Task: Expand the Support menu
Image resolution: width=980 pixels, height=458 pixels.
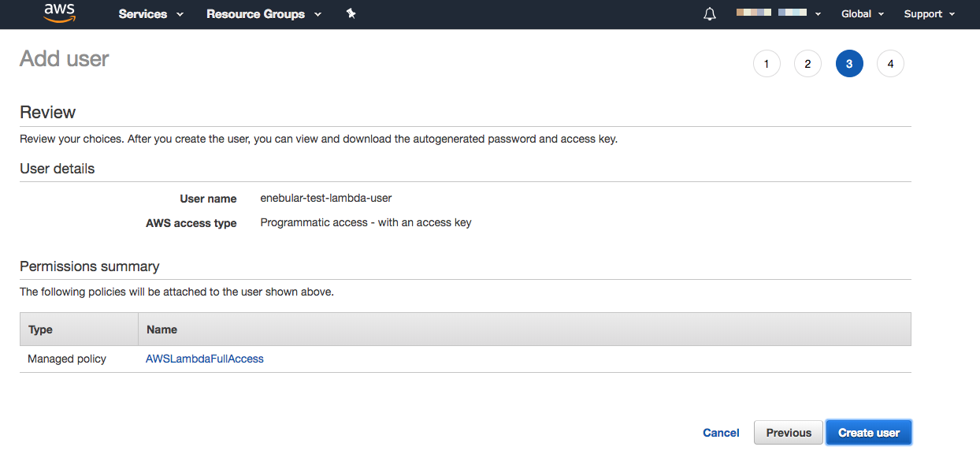Action: click(929, 14)
